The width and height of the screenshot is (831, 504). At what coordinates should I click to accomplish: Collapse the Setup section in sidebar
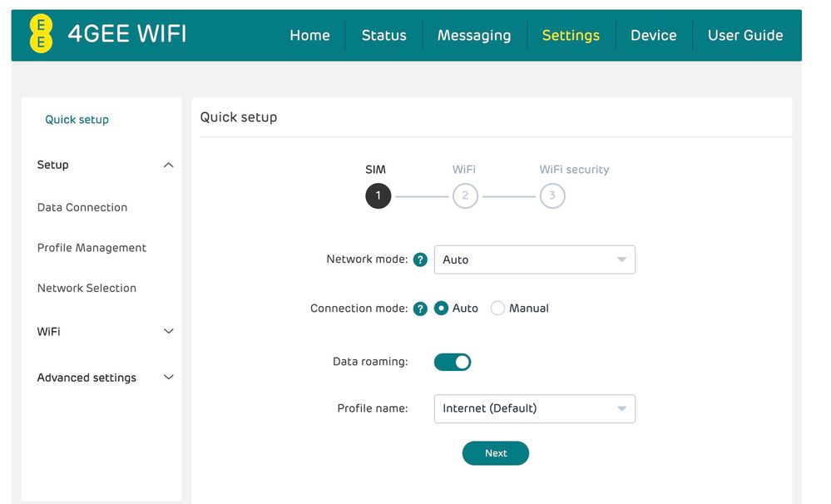pos(168,166)
